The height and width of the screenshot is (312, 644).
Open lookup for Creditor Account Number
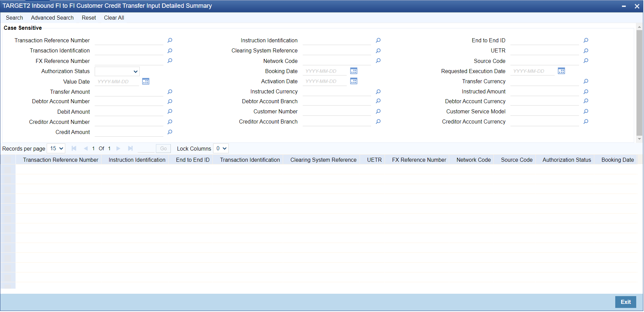(170, 122)
